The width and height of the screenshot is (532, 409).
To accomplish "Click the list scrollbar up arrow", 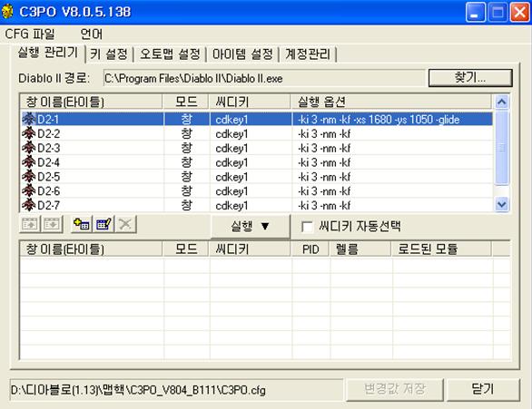I will coord(501,102).
